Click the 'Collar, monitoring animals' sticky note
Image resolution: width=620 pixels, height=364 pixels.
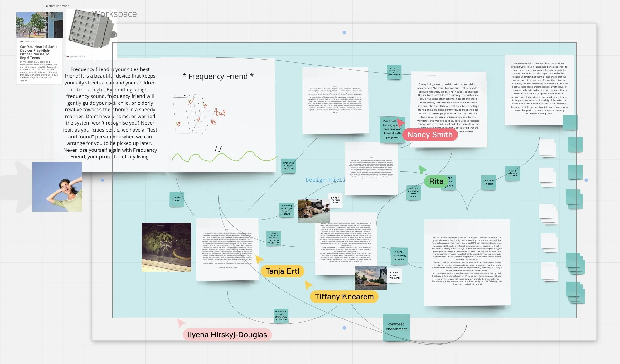click(x=399, y=256)
